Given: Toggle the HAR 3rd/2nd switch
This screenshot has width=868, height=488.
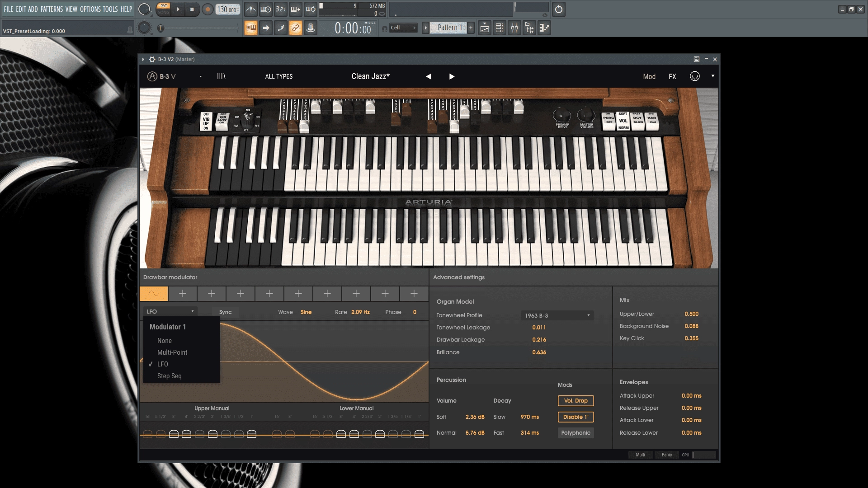Looking at the screenshot, I should click(652, 121).
